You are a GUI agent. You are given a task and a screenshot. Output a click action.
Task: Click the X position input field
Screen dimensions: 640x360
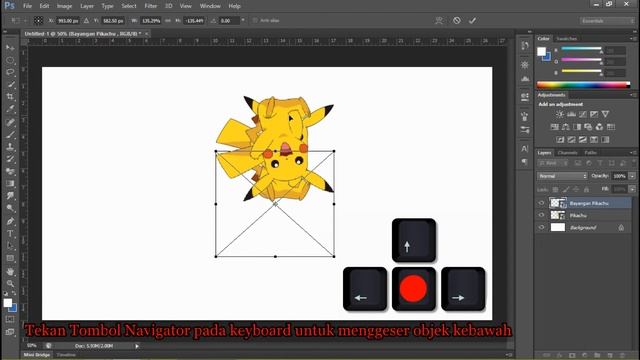point(67,20)
